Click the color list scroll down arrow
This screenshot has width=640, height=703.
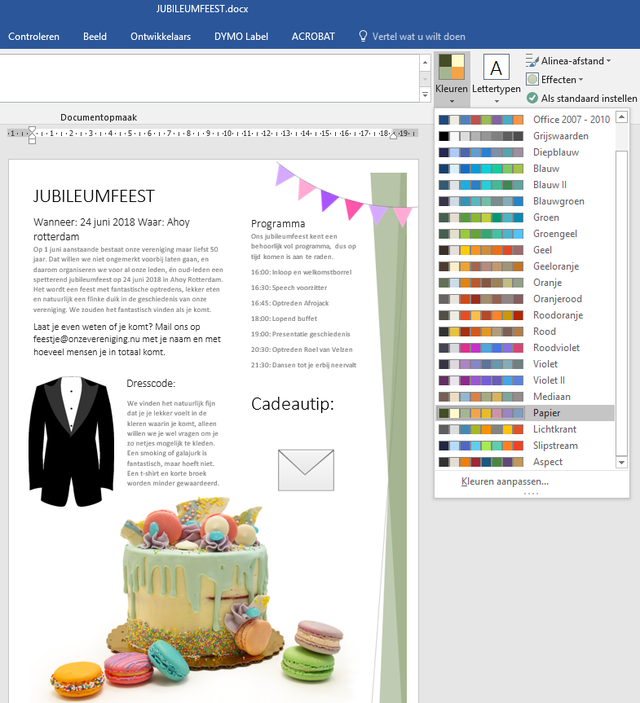[622, 462]
